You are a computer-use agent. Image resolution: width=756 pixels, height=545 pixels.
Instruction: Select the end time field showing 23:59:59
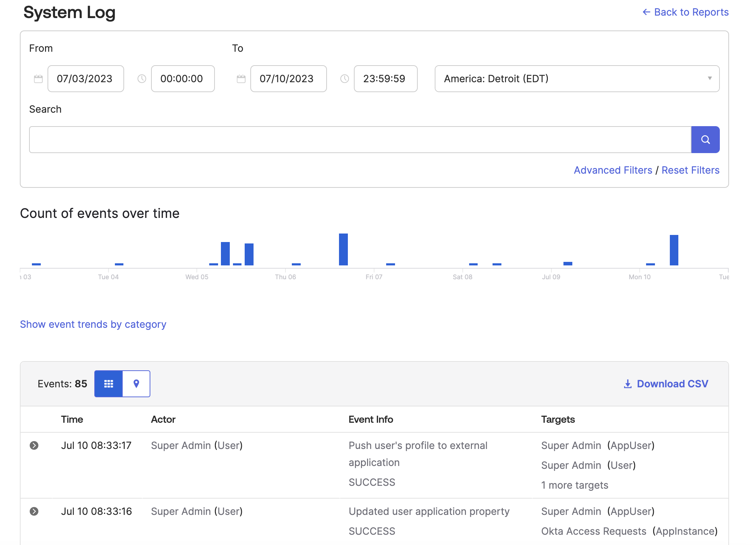point(385,79)
